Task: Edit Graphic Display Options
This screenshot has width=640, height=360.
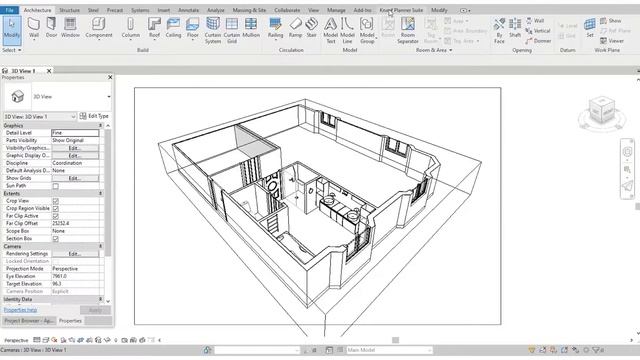Action: coord(75,156)
